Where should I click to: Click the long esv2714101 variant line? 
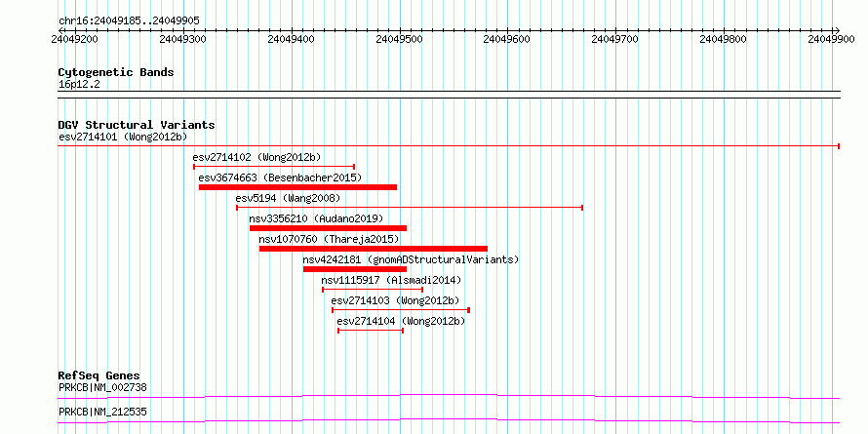449,146
